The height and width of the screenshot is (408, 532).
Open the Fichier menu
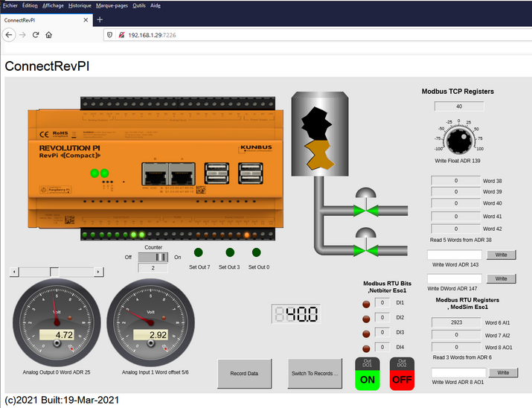[x=10, y=5]
